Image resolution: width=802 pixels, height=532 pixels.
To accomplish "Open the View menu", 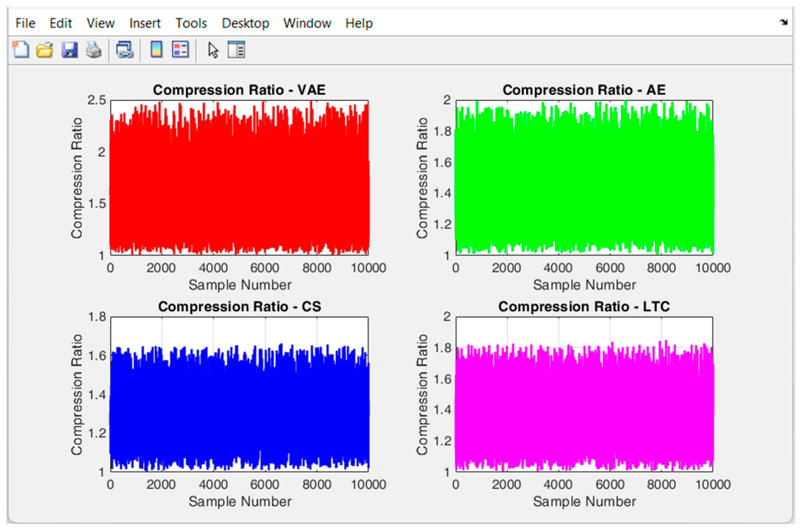I will click(x=100, y=23).
